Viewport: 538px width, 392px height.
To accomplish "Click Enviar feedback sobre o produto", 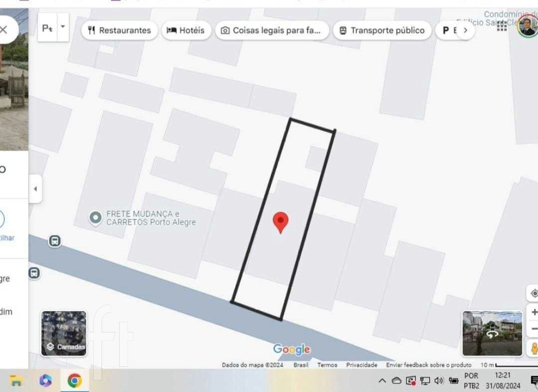I will pyautogui.click(x=428, y=365).
